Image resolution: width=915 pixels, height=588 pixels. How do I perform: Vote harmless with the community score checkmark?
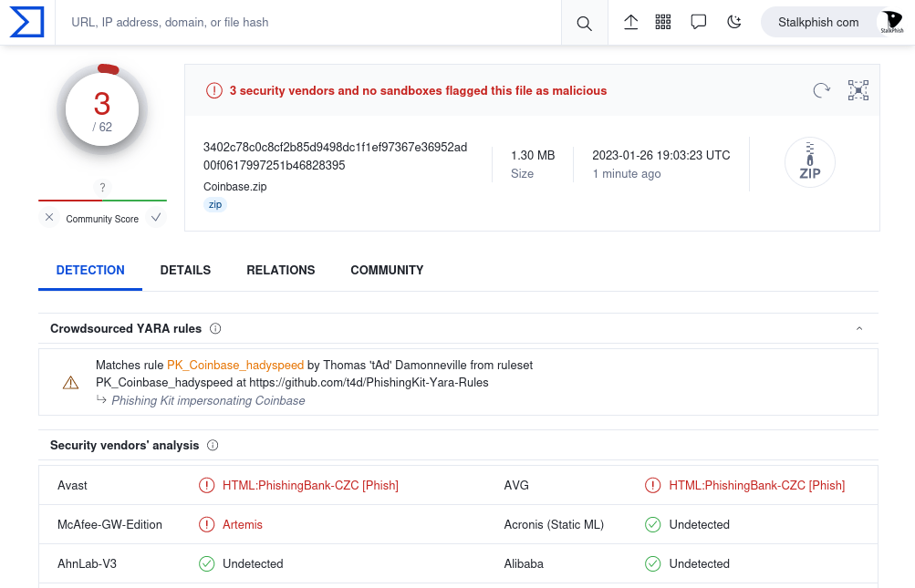tap(156, 218)
